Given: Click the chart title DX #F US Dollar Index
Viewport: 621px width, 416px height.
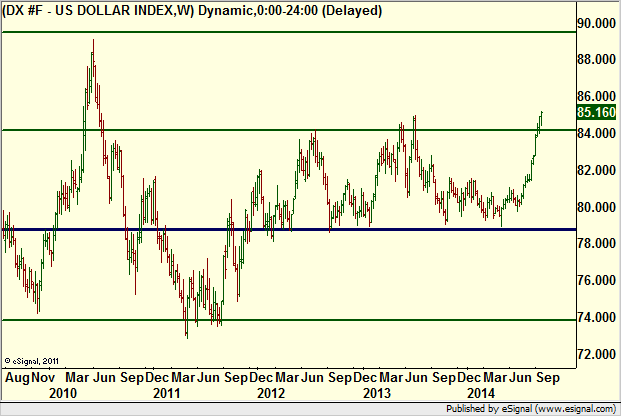Looking at the screenshot, I should [192, 11].
